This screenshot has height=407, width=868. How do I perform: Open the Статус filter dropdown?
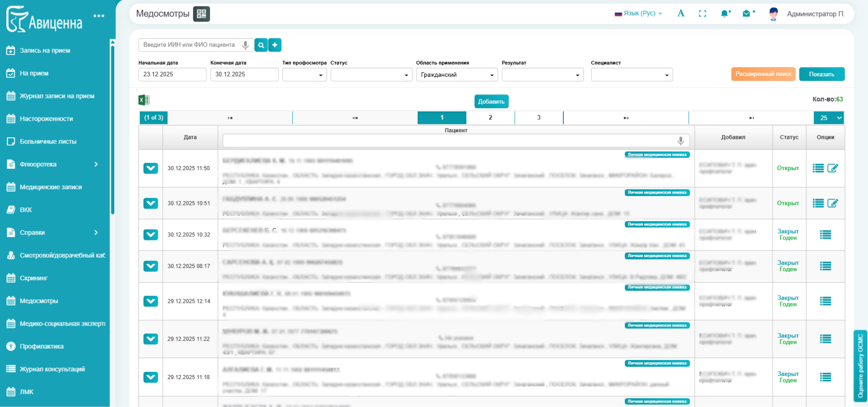tap(370, 75)
